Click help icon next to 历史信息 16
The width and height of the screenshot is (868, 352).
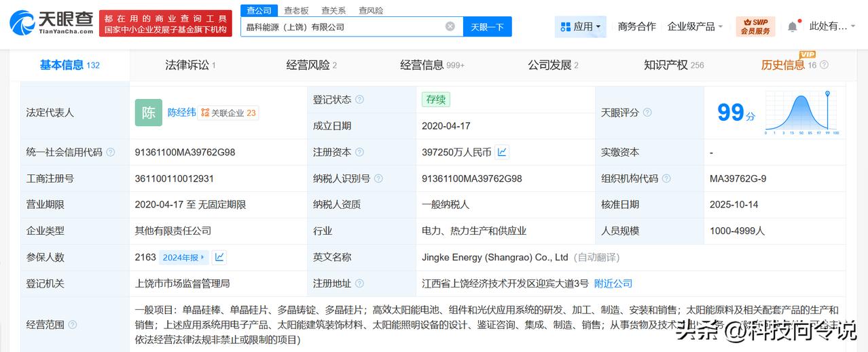click(824, 65)
